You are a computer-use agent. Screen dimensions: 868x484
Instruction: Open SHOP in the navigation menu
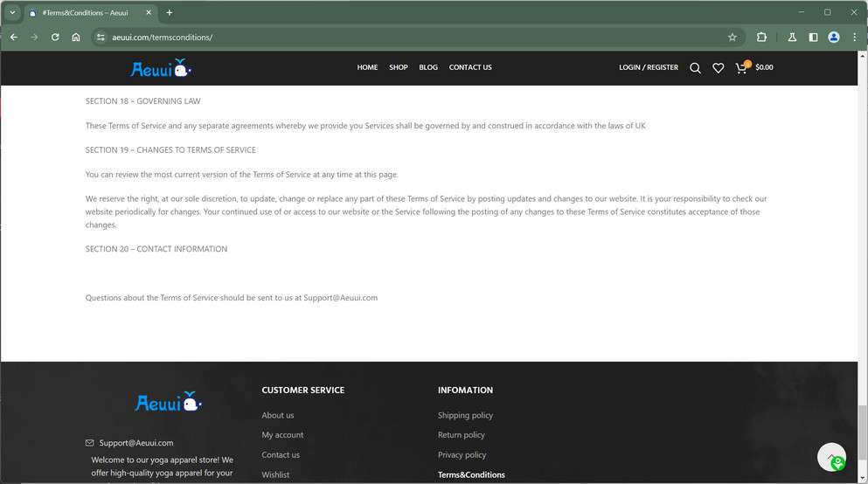coord(398,67)
